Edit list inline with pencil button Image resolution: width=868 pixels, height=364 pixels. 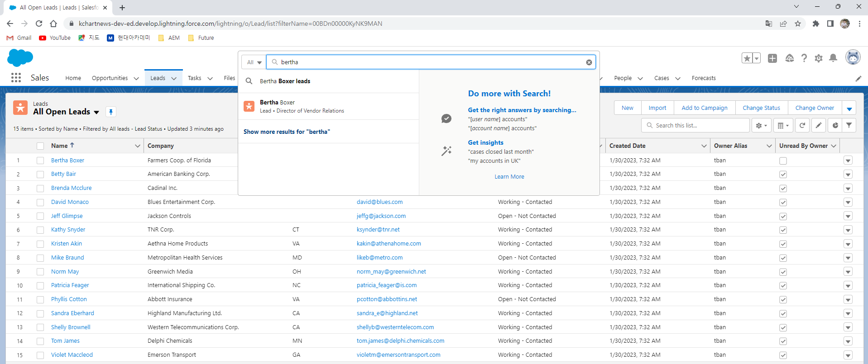pyautogui.click(x=819, y=125)
